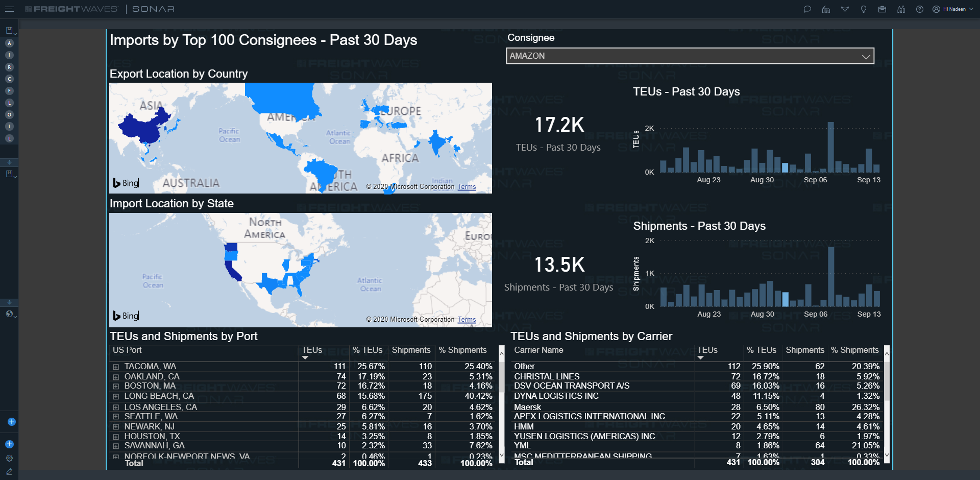Select the F page in sidebar
This screenshot has width=980, height=480.
(x=9, y=91)
